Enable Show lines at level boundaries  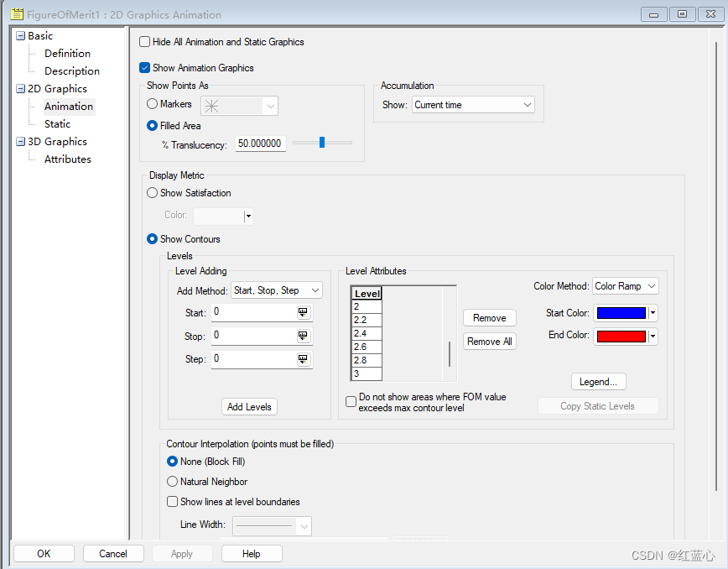(172, 502)
